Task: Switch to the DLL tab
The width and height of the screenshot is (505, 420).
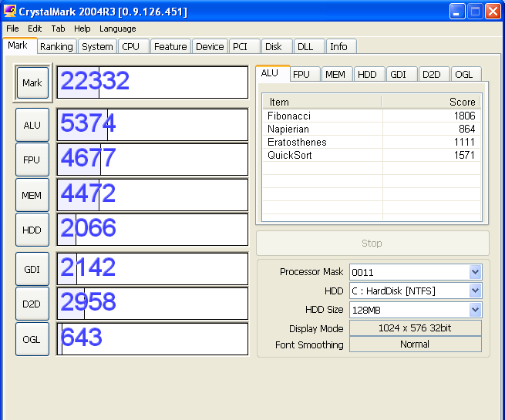Action: [309, 47]
